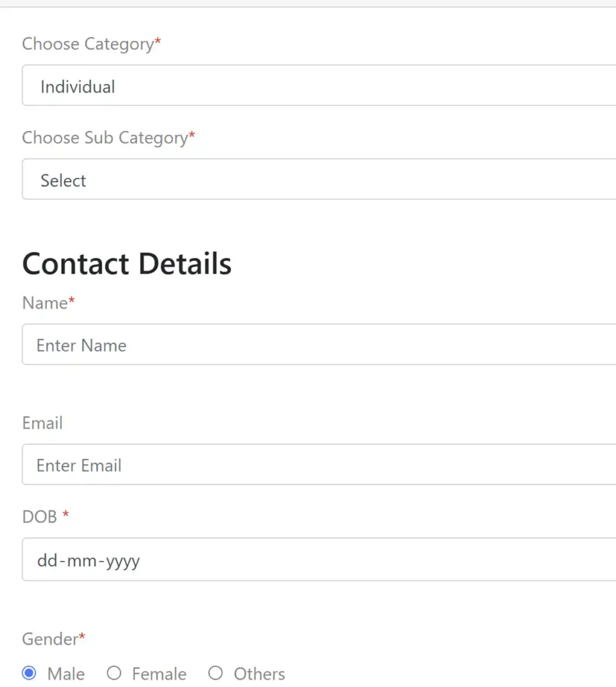Click the Email field label

pos(42,423)
